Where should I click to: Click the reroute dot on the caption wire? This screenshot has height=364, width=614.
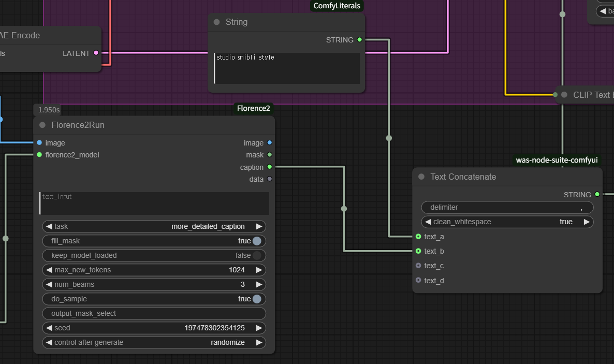pyautogui.click(x=344, y=209)
